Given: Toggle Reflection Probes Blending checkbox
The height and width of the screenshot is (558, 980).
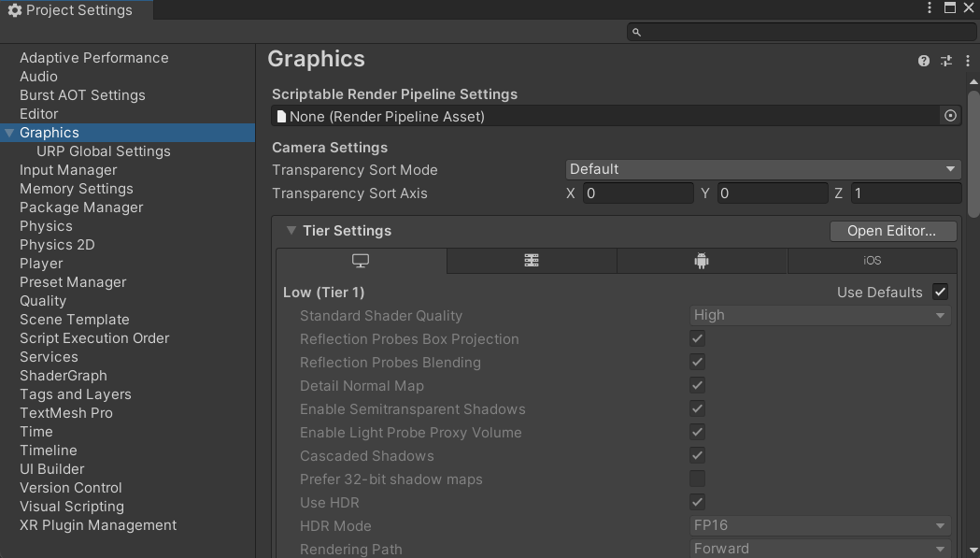Looking at the screenshot, I should pyautogui.click(x=698, y=362).
